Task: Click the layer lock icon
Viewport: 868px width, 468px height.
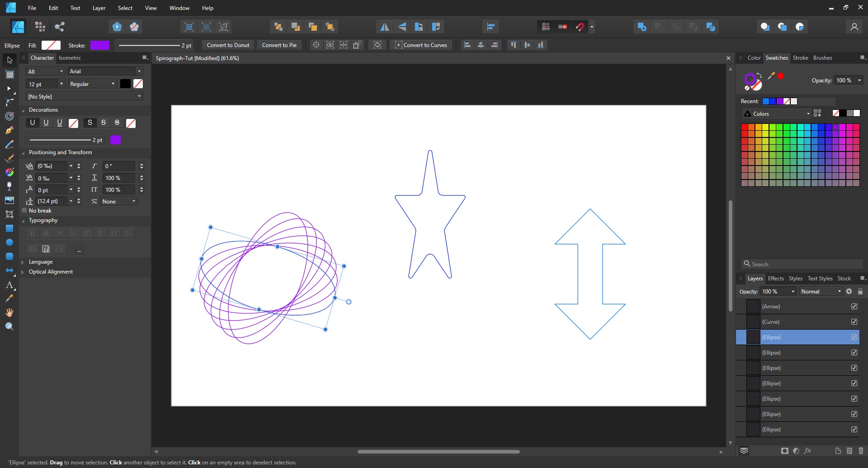Action: pos(860,292)
